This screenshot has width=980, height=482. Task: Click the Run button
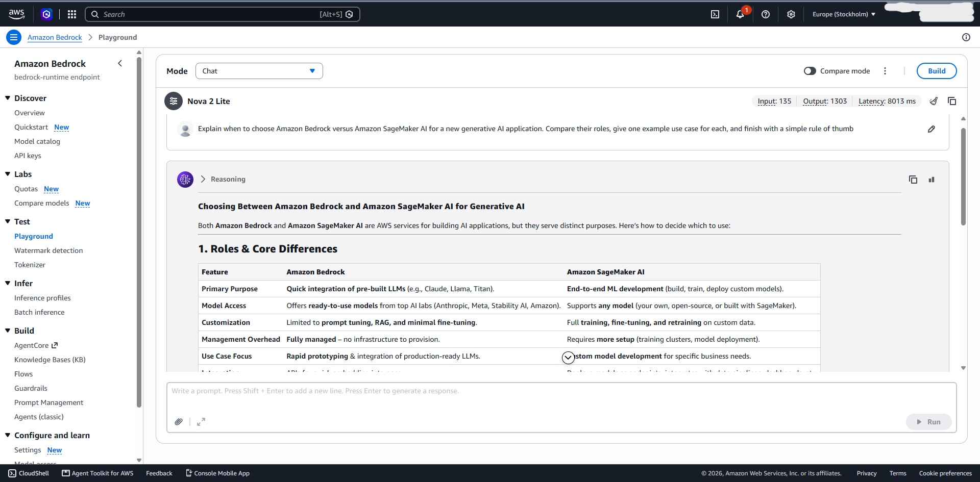click(x=928, y=422)
